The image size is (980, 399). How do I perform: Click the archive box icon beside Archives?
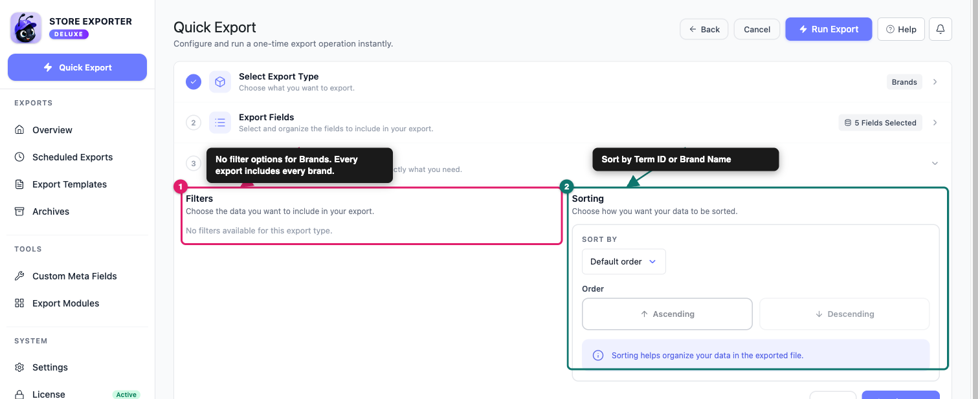(19, 211)
